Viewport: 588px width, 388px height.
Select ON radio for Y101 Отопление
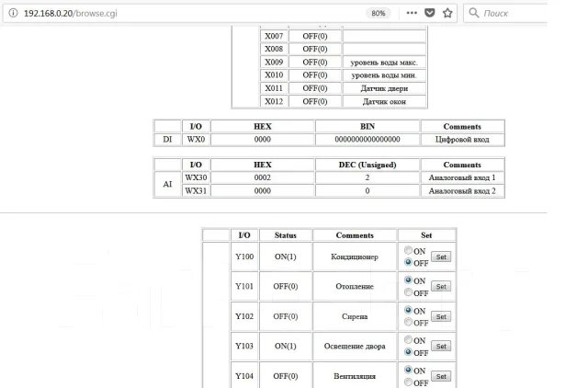(408, 280)
